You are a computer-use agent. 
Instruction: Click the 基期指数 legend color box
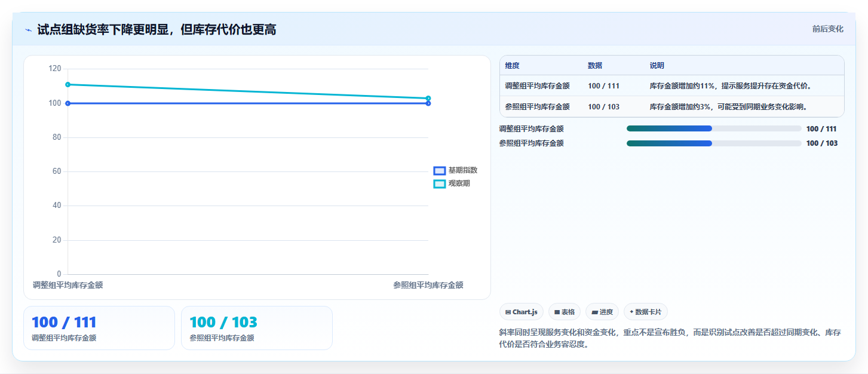[x=440, y=171]
